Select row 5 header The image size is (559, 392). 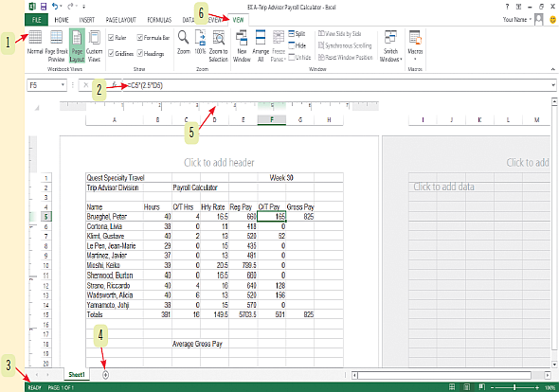pos(45,216)
